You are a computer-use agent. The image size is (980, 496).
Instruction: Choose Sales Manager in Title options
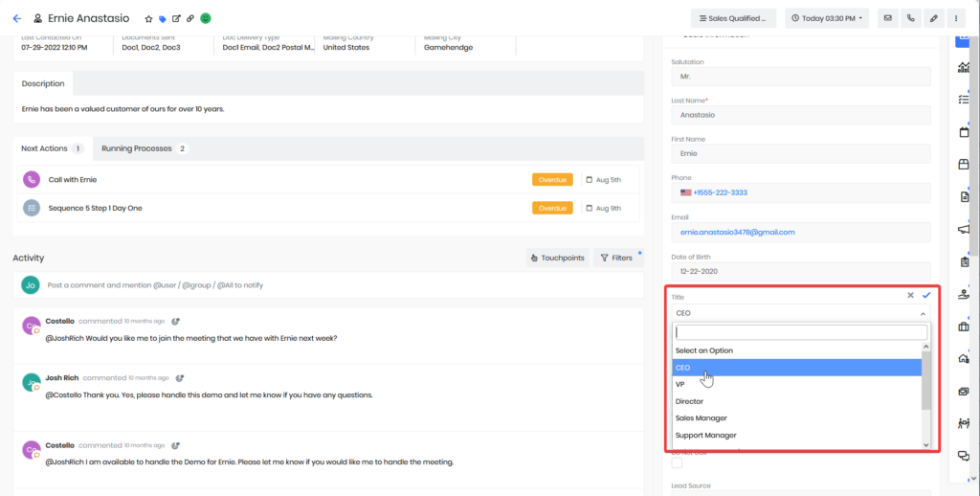click(x=702, y=418)
